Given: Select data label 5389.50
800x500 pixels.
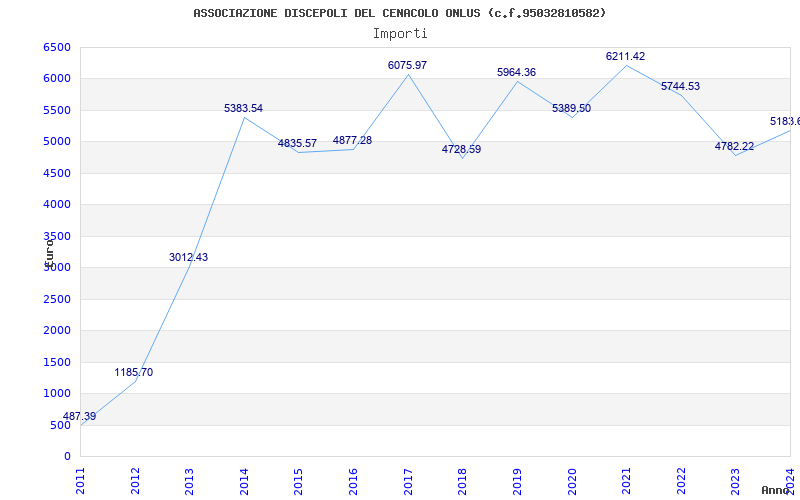Looking at the screenshot, I should pyautogui.click(x=571, y=108).
